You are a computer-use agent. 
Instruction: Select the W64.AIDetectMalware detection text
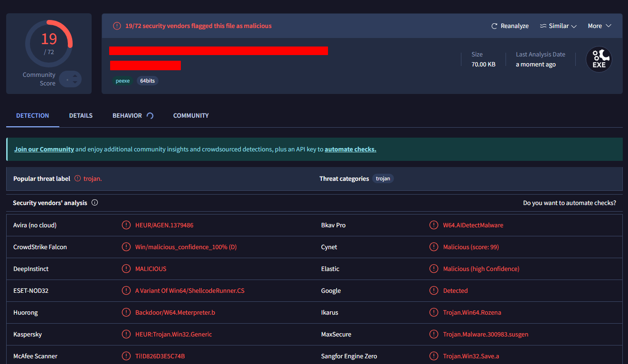coord(473,225)
